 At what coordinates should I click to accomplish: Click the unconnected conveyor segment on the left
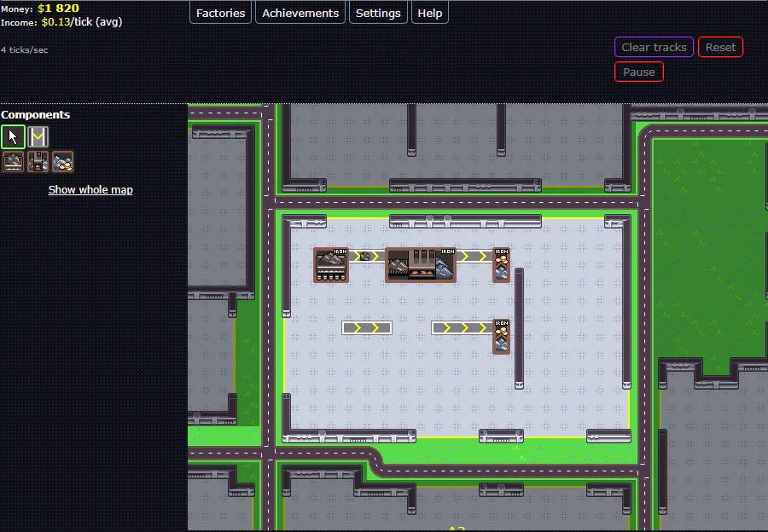coord(367,327)
